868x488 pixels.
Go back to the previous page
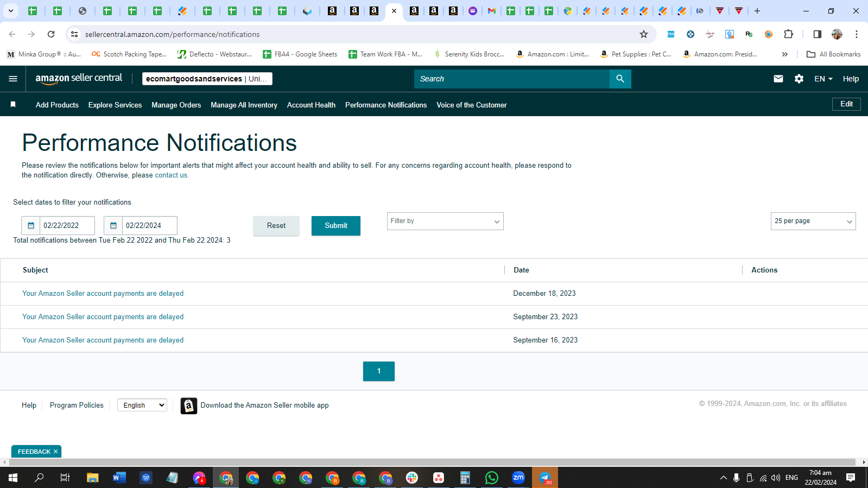pos(12,34)
